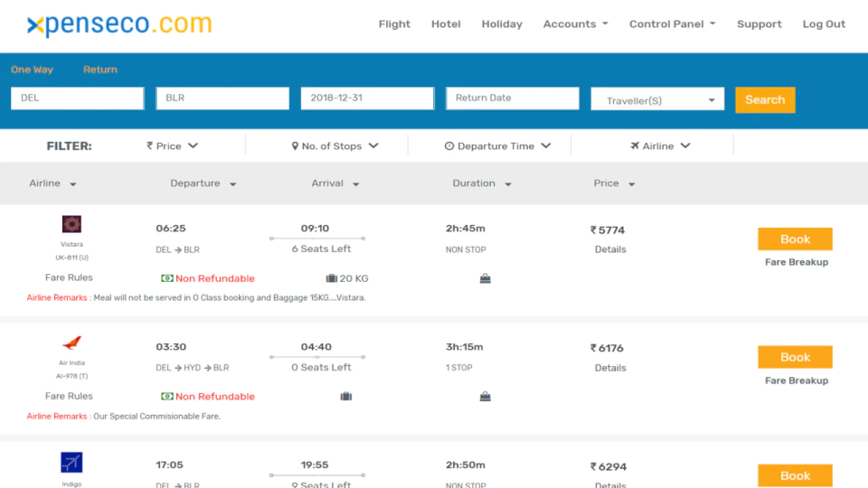Click the xpenseco.com logo
This screenshot has height=488, width=868.
[x=119, y=24]
